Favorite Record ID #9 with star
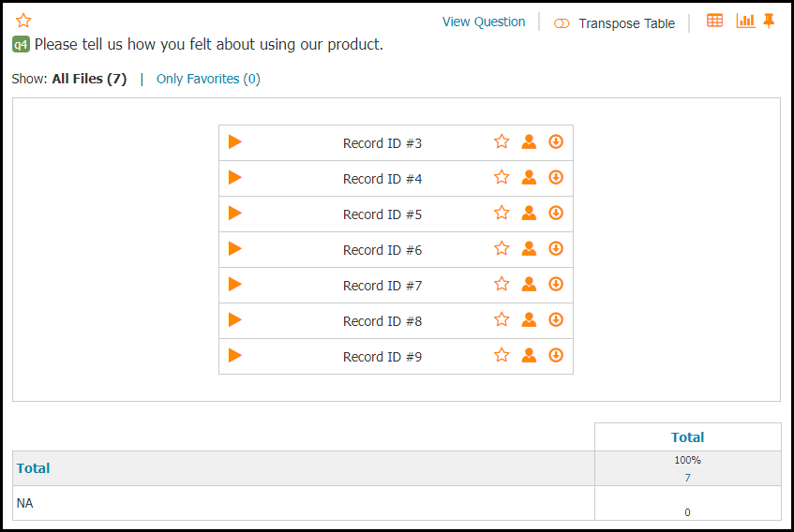 (502, 355)
